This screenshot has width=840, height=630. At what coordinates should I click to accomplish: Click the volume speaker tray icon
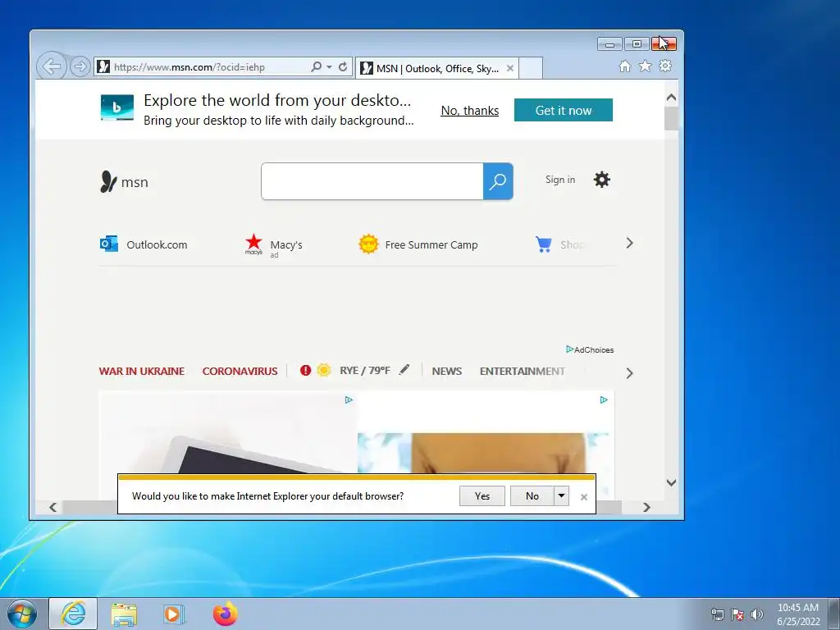click(x=757, y=614)
